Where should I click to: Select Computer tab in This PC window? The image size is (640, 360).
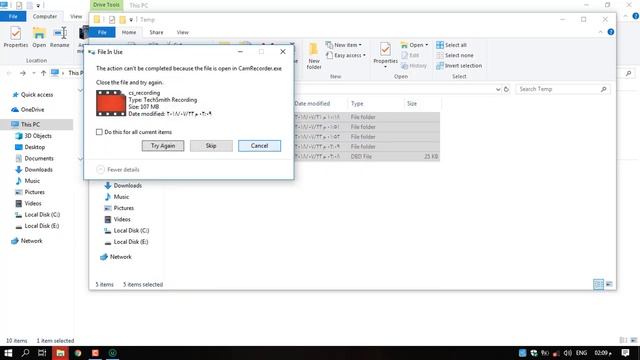45,16
